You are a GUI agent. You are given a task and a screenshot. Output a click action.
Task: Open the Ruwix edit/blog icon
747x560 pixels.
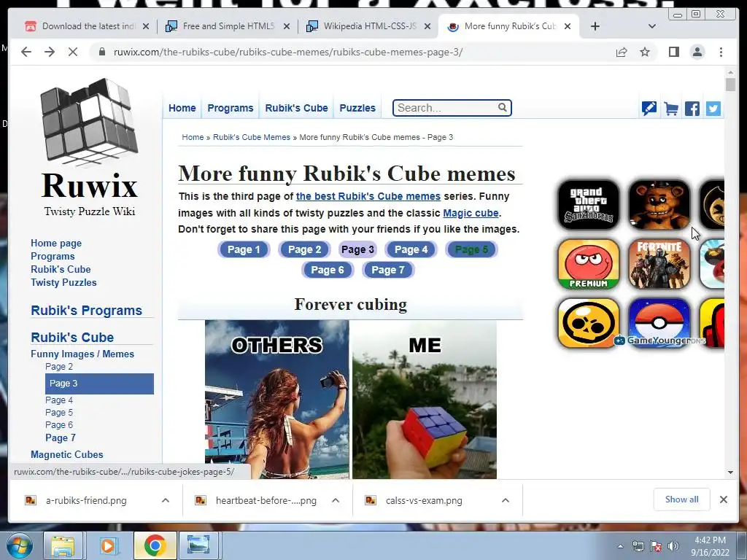[x=649, y=109]
